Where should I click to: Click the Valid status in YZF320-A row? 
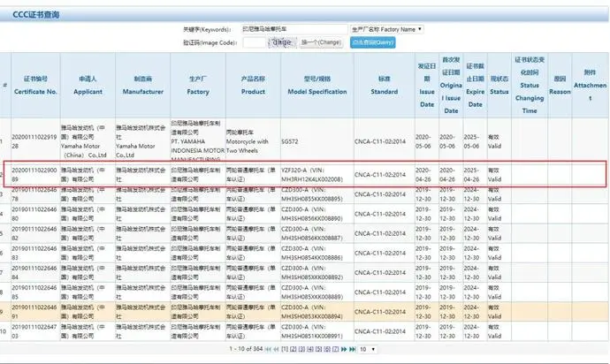click(x=494, y=175)
